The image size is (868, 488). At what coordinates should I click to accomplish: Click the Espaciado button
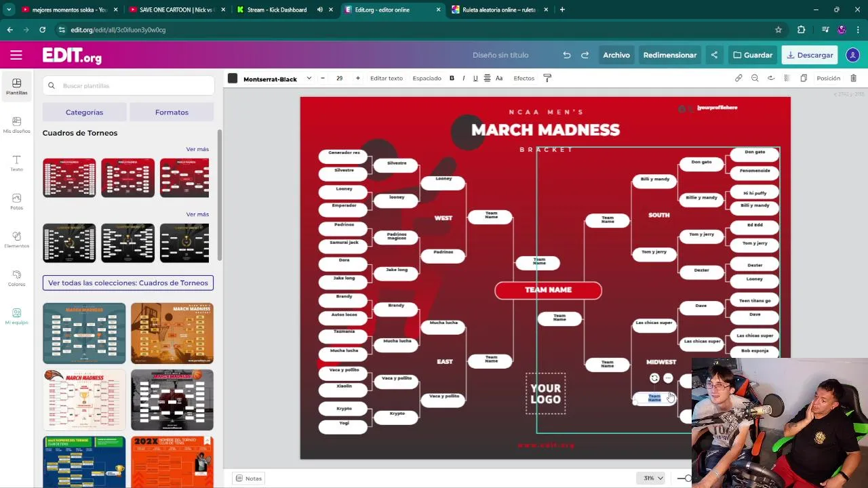[x=427, y=78]
